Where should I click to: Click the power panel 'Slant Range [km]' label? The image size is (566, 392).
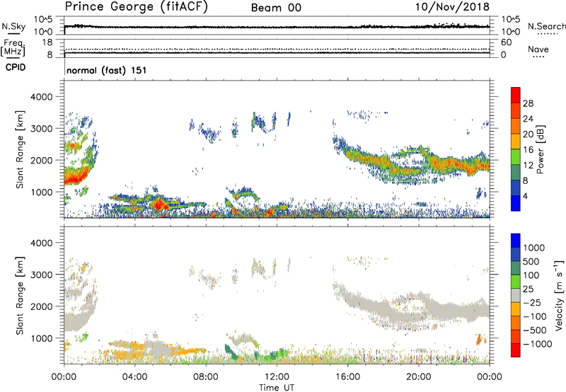(20, 149)
